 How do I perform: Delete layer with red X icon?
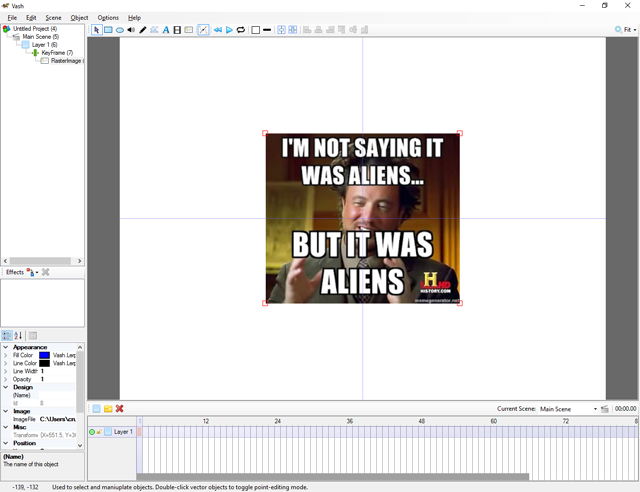[119, 409]
